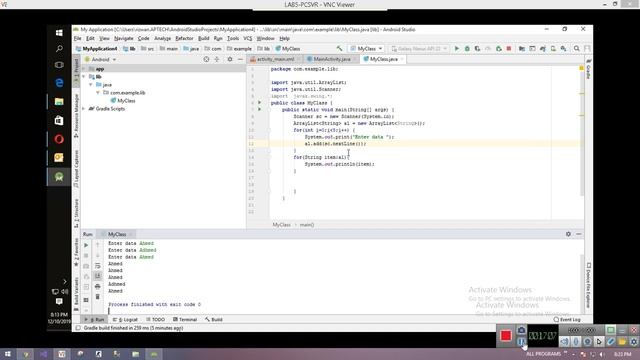Open the SDK Manager toolbar icon
The image size is (640, 360).
click(x=564, y=49)
